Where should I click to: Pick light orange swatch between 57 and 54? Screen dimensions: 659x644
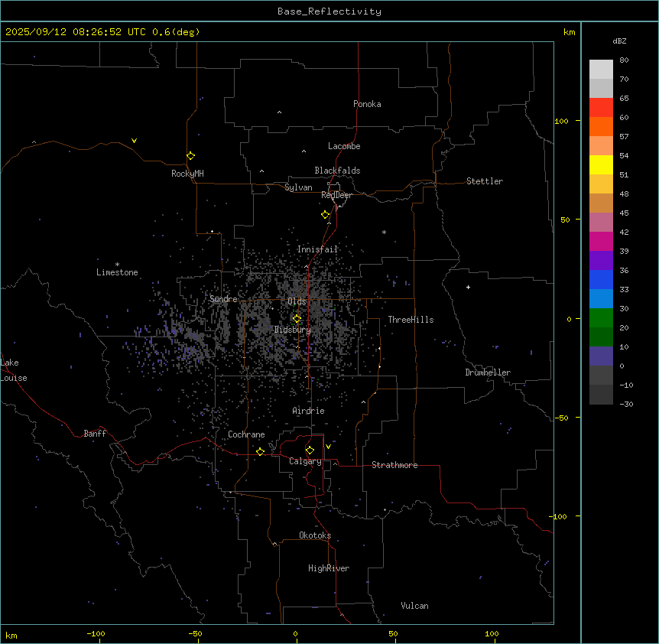click(x=601, y=146)
